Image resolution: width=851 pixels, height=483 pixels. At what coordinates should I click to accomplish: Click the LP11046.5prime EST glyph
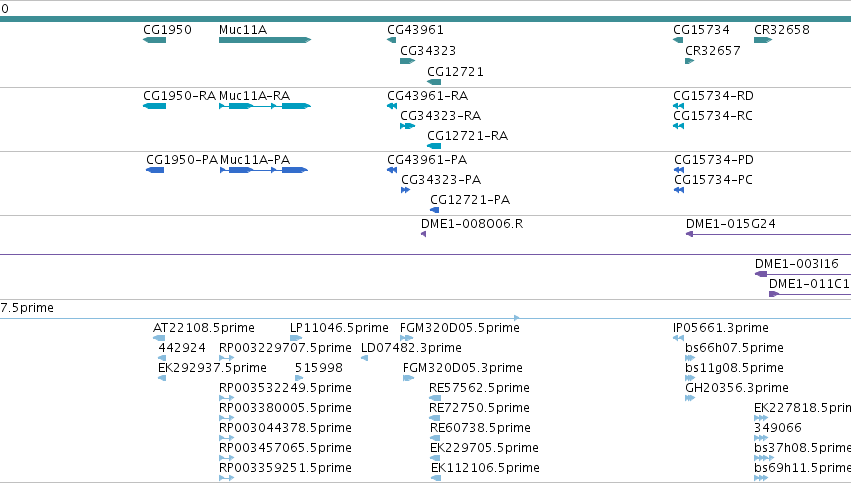pos(296,338)
